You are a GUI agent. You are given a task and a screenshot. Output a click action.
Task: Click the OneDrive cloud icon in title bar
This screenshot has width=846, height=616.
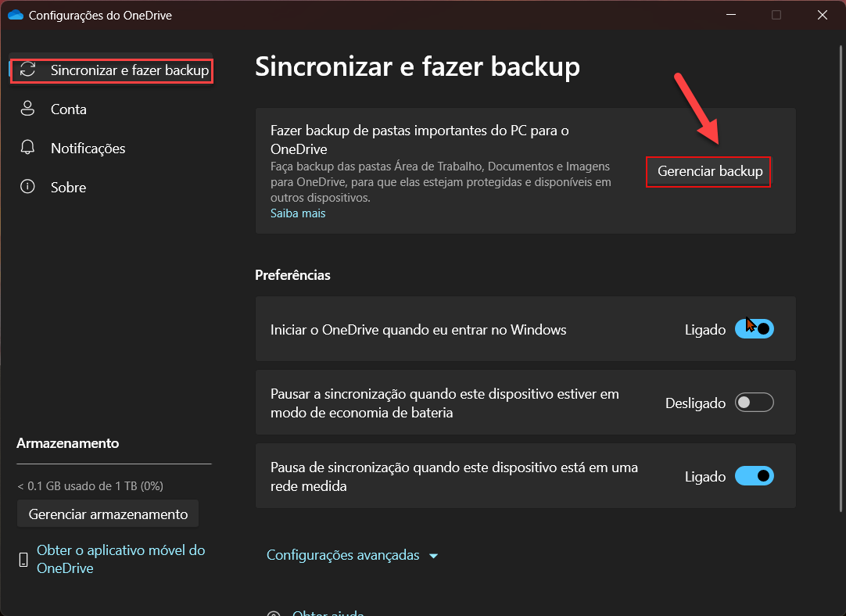click(15, 15)
